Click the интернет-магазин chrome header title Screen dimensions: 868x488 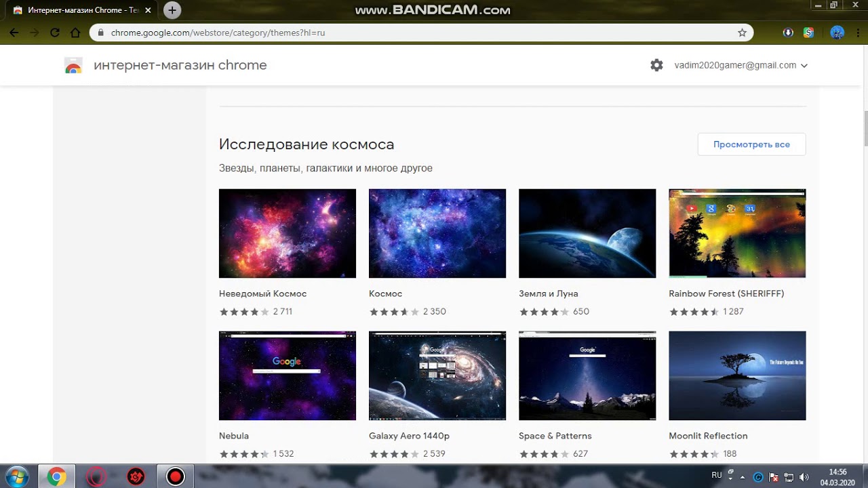pos(180,65)
